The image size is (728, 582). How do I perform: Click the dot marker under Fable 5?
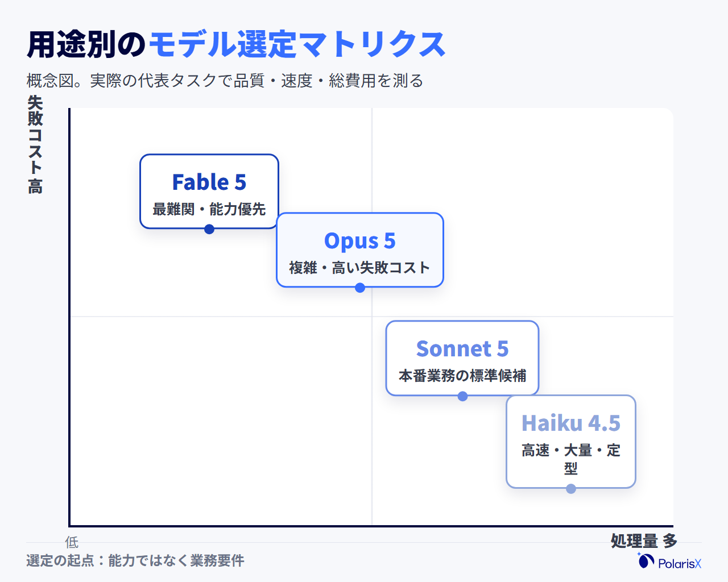209,229
